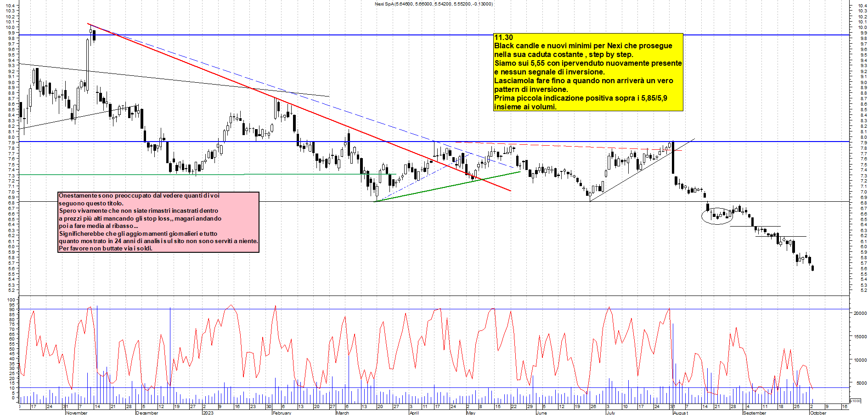The width and height of the screenshot is (868, 415).
Task: Click the green rising support line
Action: click(x=448, y=187)
